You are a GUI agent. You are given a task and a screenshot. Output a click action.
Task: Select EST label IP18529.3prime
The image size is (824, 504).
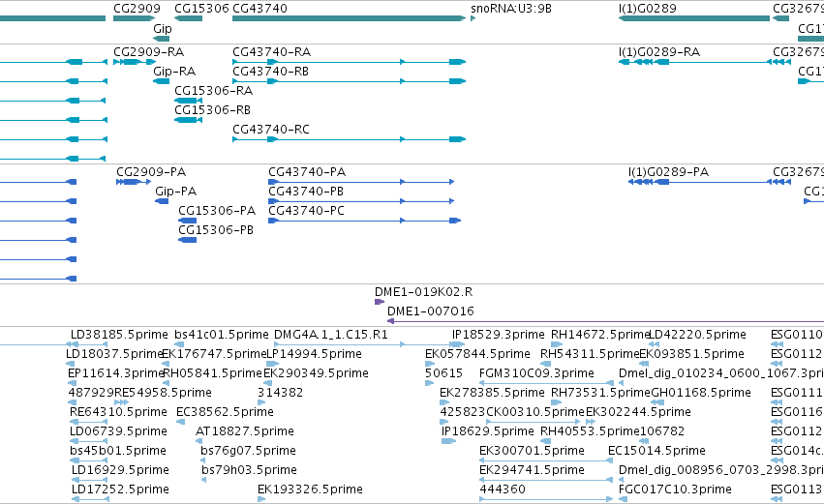(499, 335)
